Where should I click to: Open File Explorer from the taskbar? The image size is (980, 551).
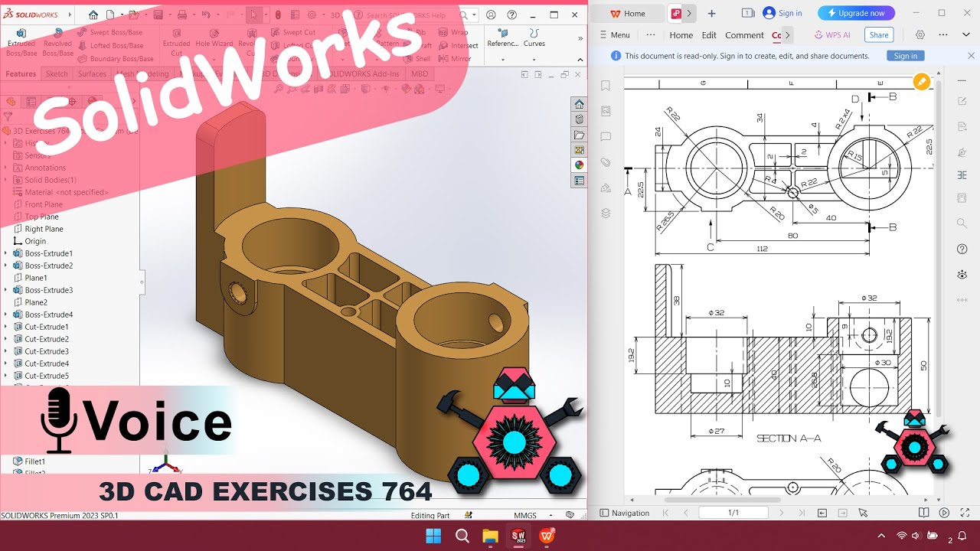[491, 536]
